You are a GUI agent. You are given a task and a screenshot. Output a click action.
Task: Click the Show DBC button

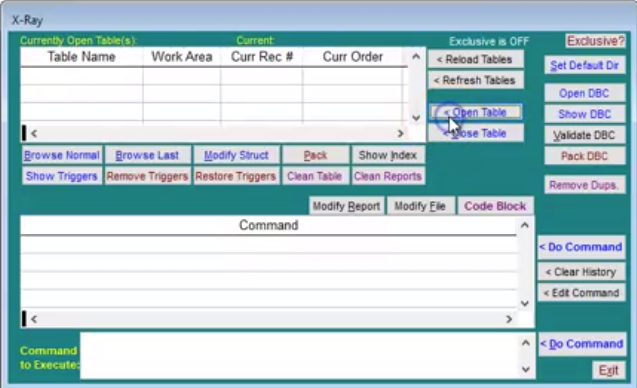tap(585, 114)
